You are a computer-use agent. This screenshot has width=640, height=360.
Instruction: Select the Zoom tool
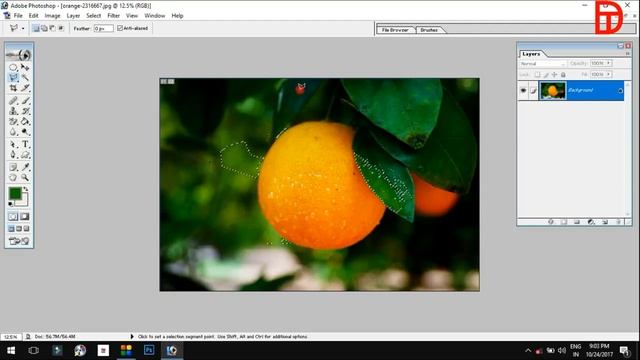[25, 178]
